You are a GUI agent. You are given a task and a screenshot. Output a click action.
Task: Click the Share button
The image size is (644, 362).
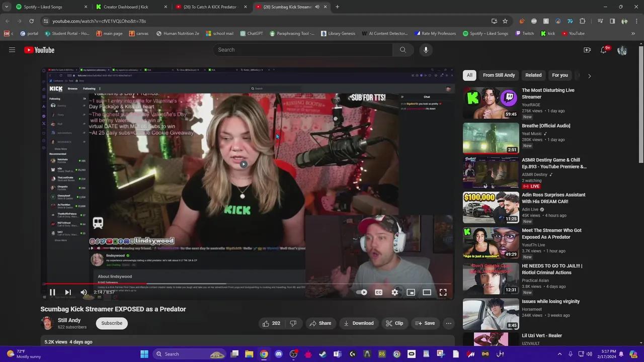point(321,323)
